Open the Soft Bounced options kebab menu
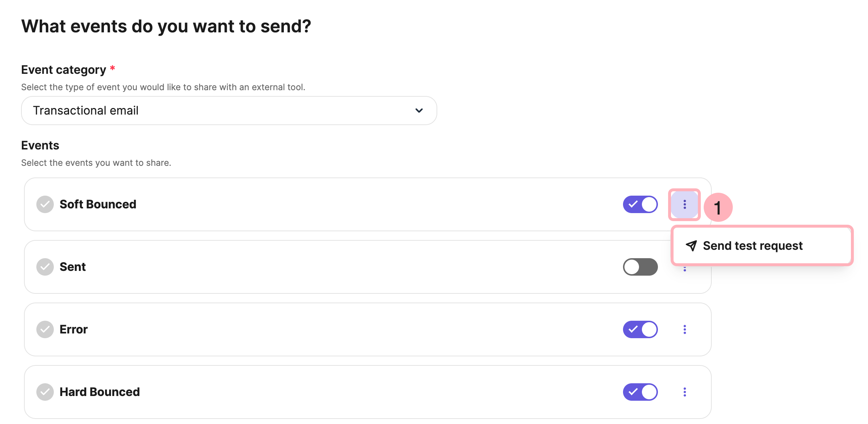Screen dimensions: 868x424 click(684, 204)
